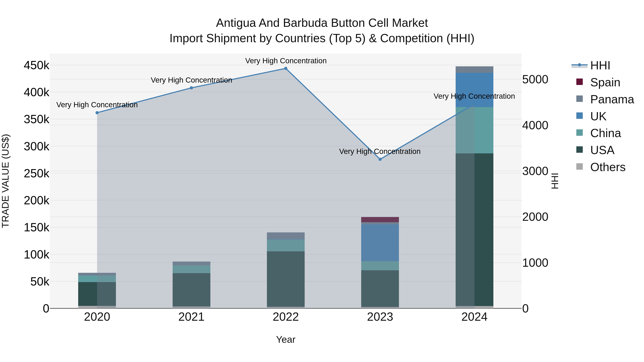Click the Spain maroon legend swatch

pyautogui.click(x=579, y=82)
